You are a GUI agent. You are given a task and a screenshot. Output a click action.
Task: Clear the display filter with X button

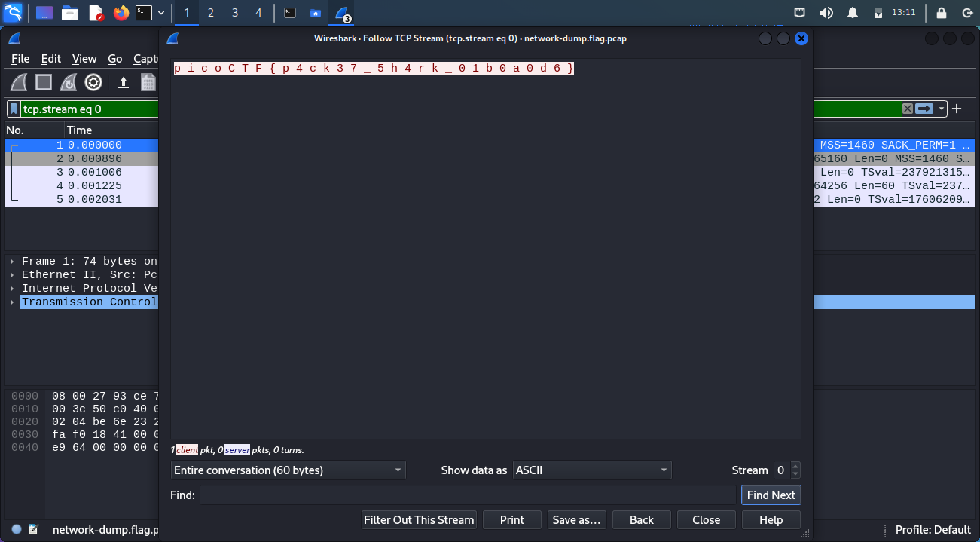tap(908, 109)
